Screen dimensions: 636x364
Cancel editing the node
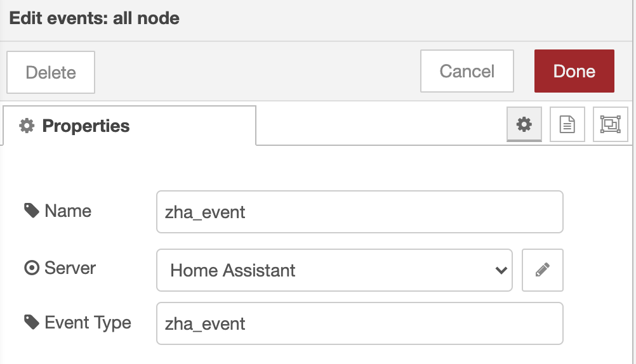click(x=467, y=71)
